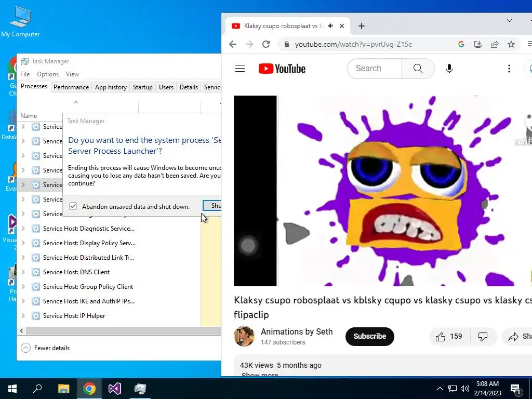Click the Chrome address bar URL
This screenshot has width=532, height=399.
pyautogui.click(x=353, y=45)
